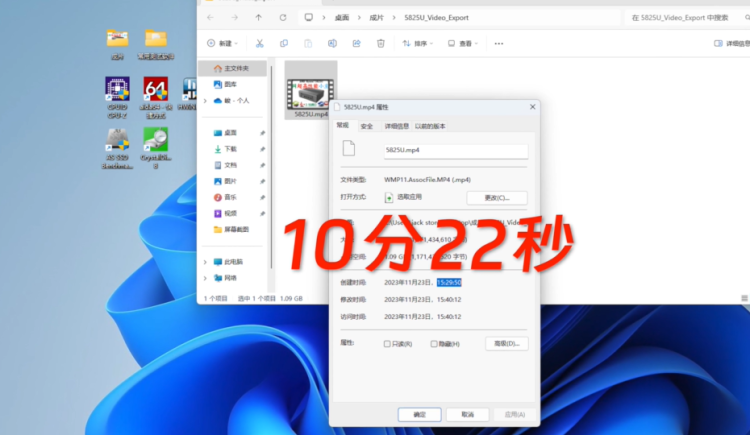Image resolution: width=750 pixels, height=435 pixels.
Task: Click the Copy icon in Explorer toolbar
Action: [x=284, y=44]
